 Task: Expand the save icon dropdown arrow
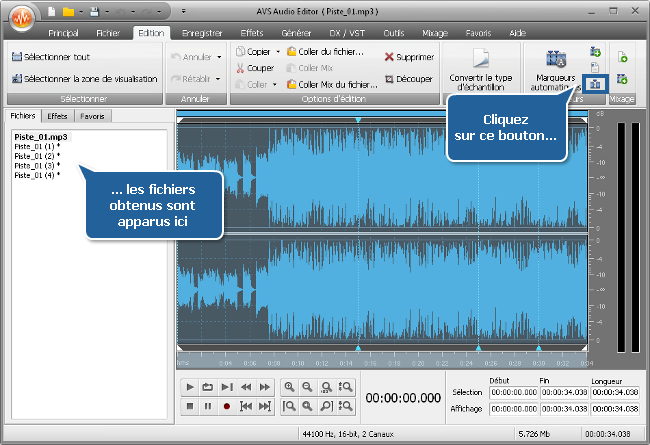coord(107,12)
